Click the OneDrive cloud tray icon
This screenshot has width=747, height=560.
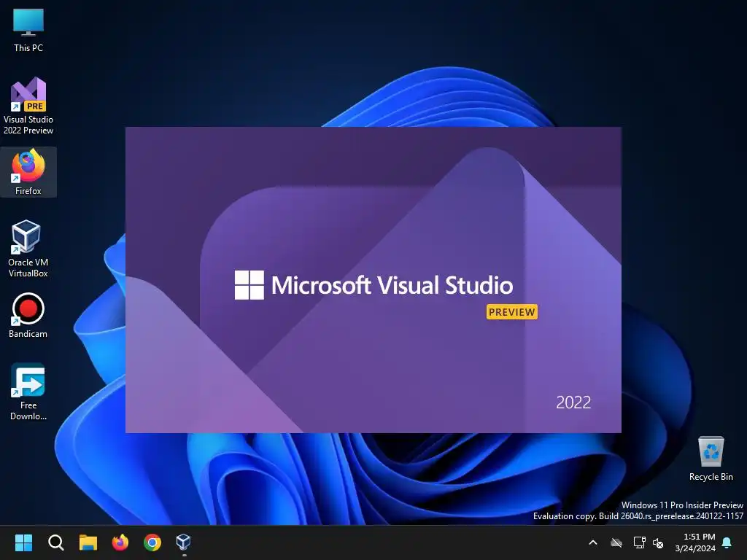pyautogui.click(x=616, y=542)
